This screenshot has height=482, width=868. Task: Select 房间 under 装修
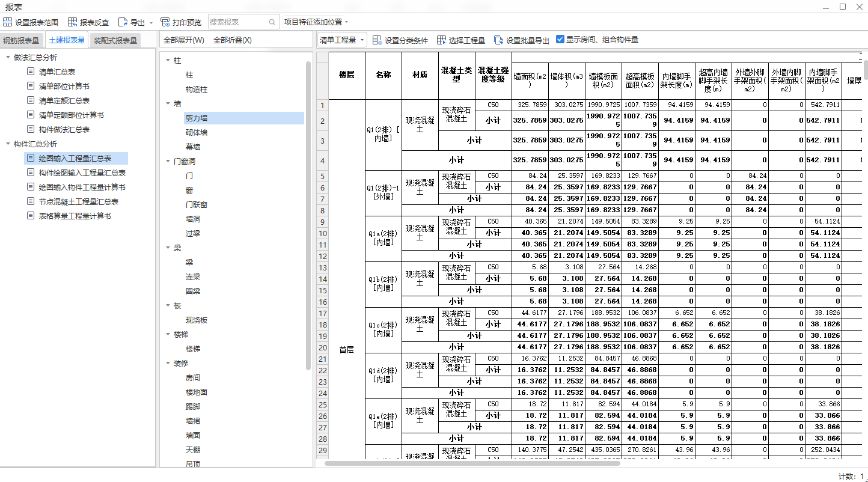pos(193,377)
